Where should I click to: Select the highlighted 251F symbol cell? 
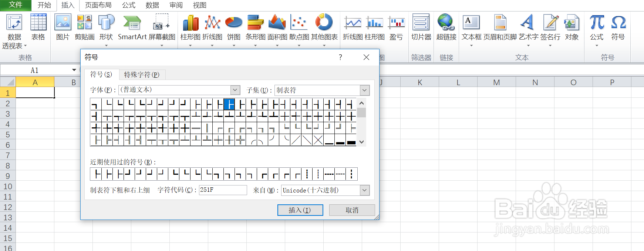click(x=229, y=104)
